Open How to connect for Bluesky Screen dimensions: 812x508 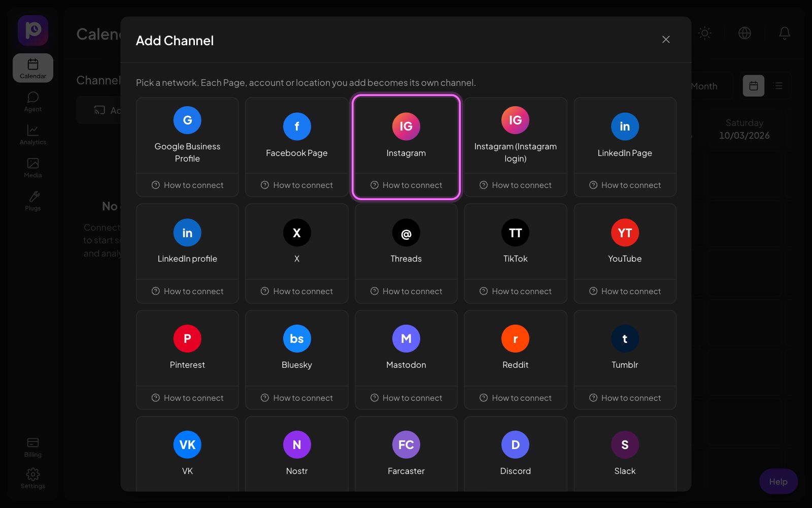point(297,398)
